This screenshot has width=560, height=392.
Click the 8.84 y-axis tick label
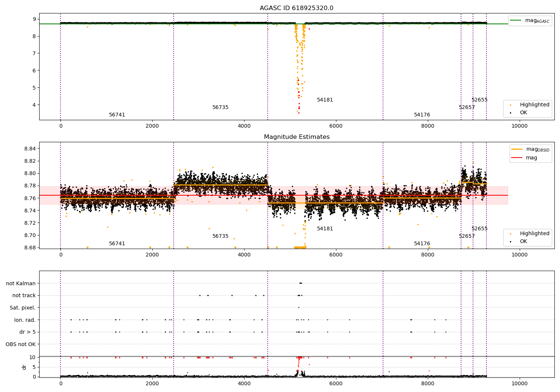[x=30, y=149]
